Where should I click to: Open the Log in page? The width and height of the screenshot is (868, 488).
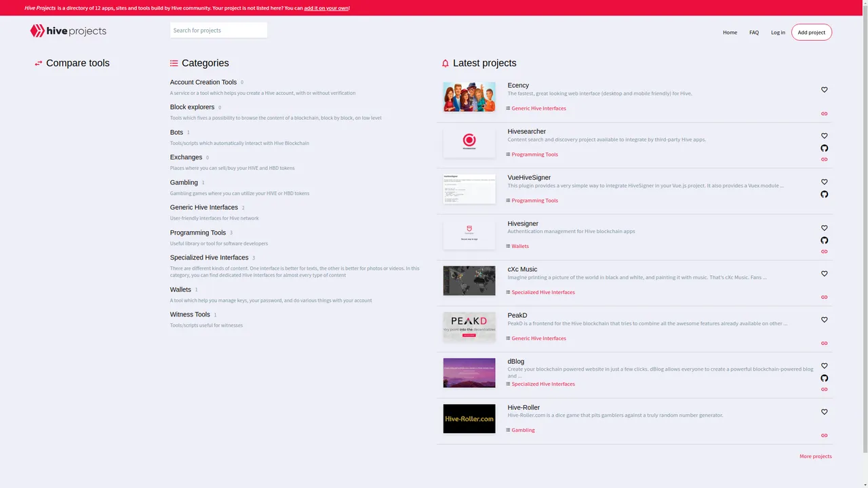pyautogui.click(x=778, y=32)
